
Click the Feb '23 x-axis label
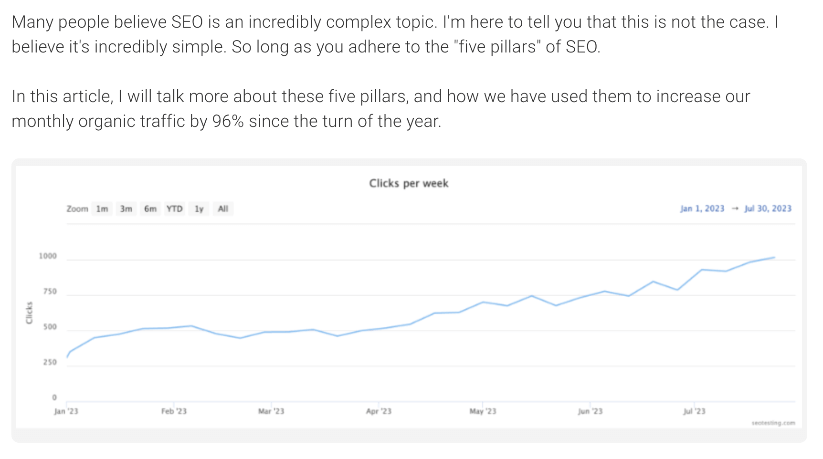(x=174, y=411)
